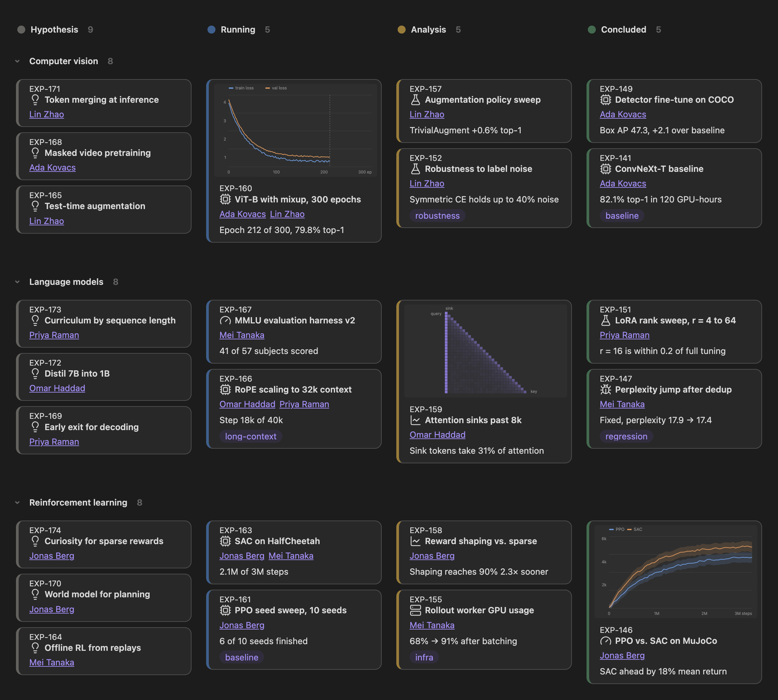Select the Running column header
This screenshot has height=700, width=778.
[x=238, y=30]
